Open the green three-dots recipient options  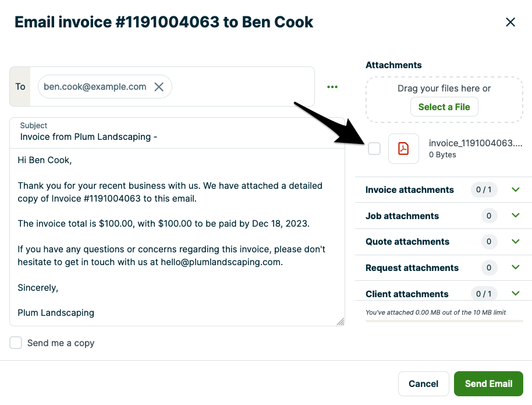[x=332, y=87]
